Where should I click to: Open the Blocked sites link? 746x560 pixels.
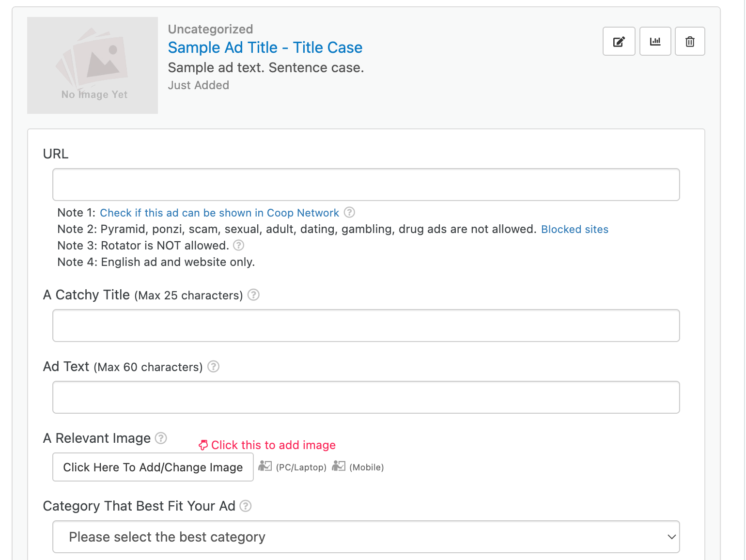(575, 229)
